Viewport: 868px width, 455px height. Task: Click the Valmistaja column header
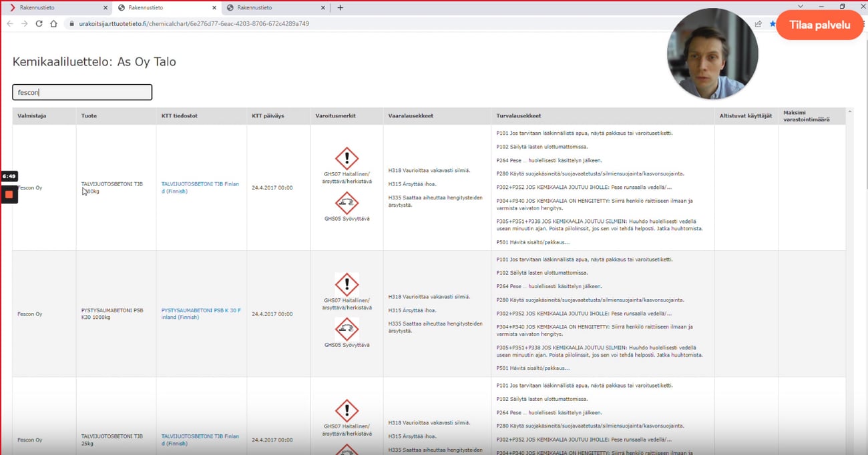(32, 116)
